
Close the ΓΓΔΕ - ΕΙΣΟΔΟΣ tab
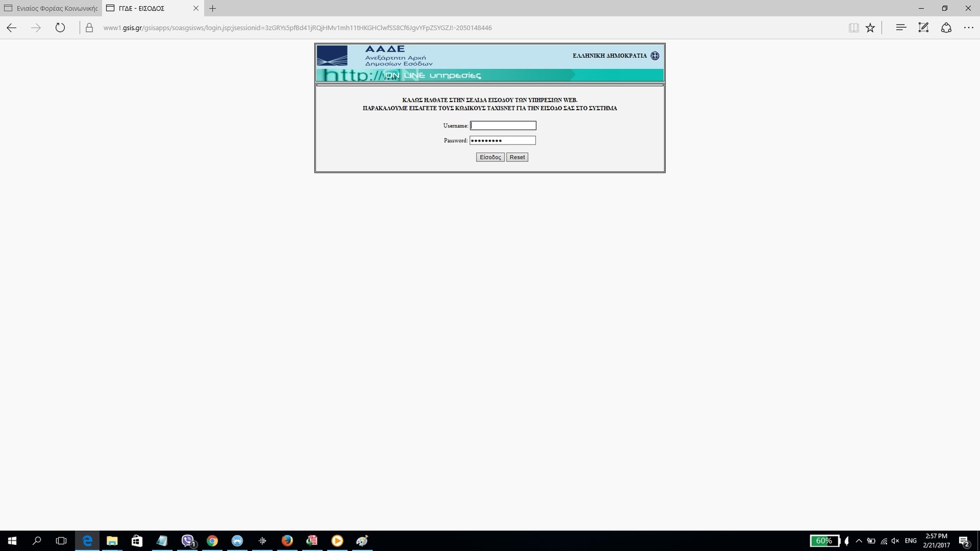tap(196, 9)
